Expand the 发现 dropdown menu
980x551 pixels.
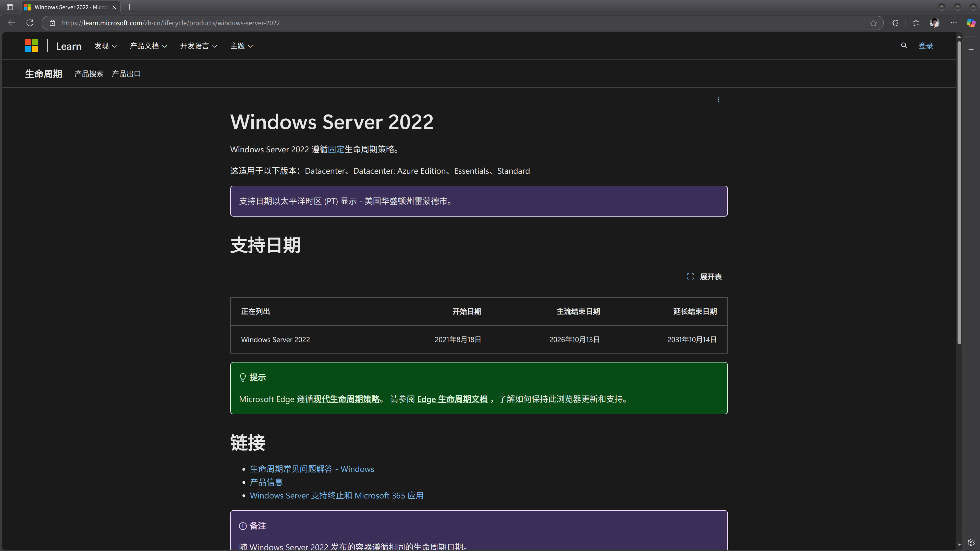(x=105, y=46)
